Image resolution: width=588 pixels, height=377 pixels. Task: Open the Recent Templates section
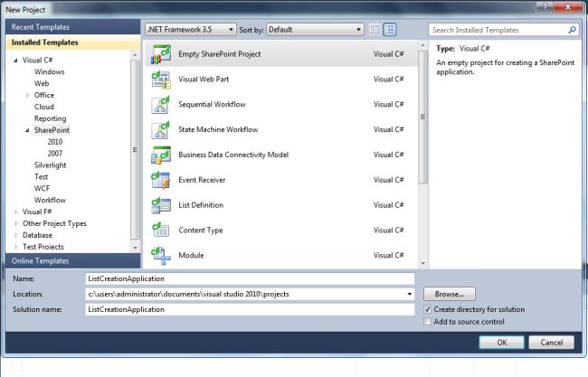(x=72, y=27)
